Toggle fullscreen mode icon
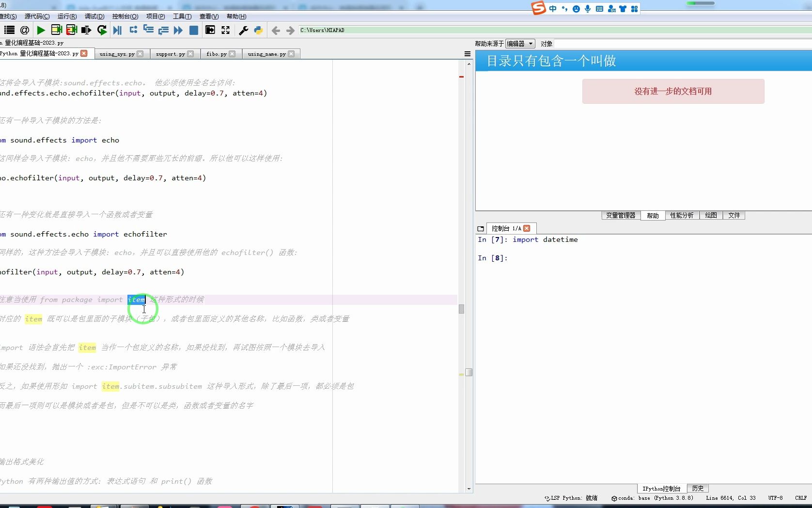 point(225,30)
